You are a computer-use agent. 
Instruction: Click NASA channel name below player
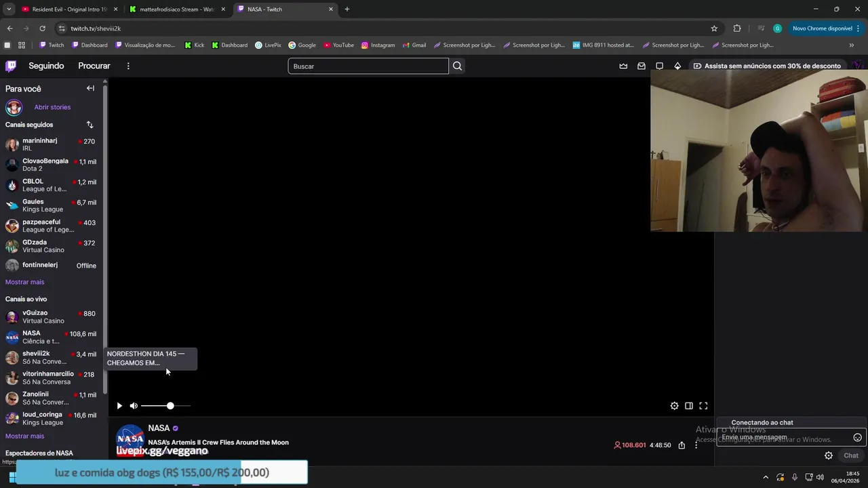159,428
